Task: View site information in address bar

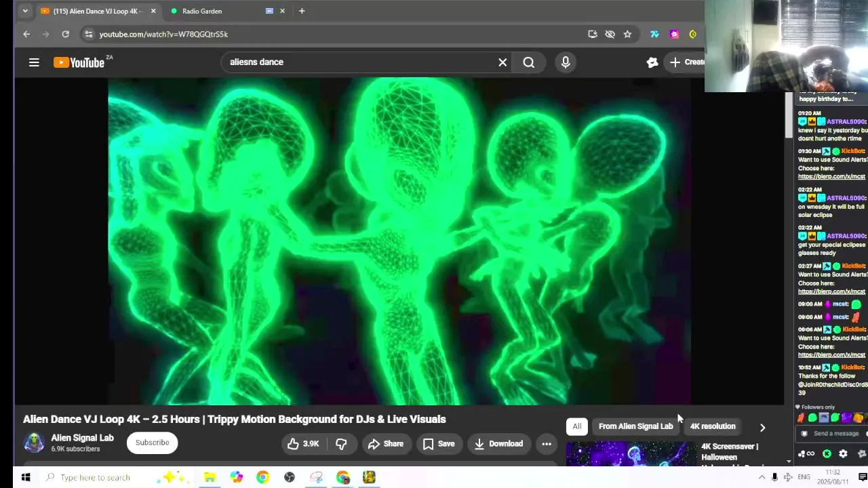Action: [88, 34]
